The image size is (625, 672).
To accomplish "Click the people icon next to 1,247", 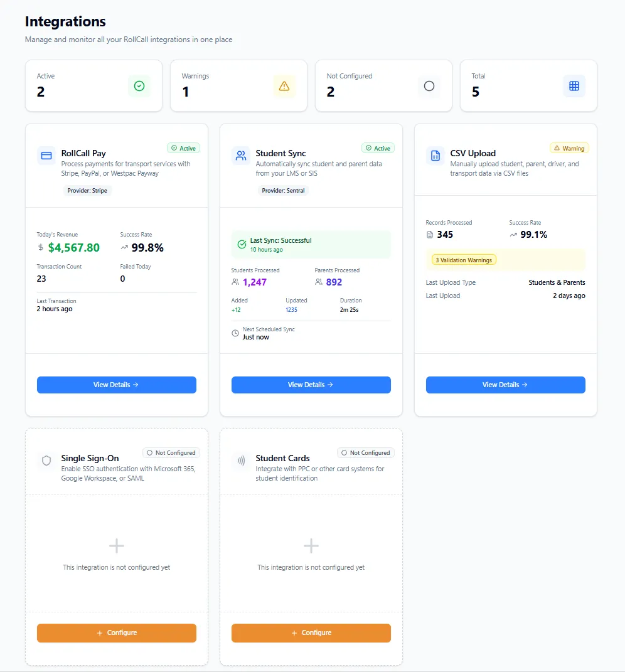I will (x=235, y=282).
